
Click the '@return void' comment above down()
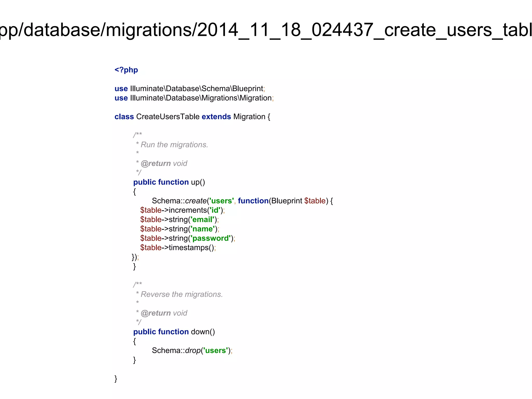point(162,313)
